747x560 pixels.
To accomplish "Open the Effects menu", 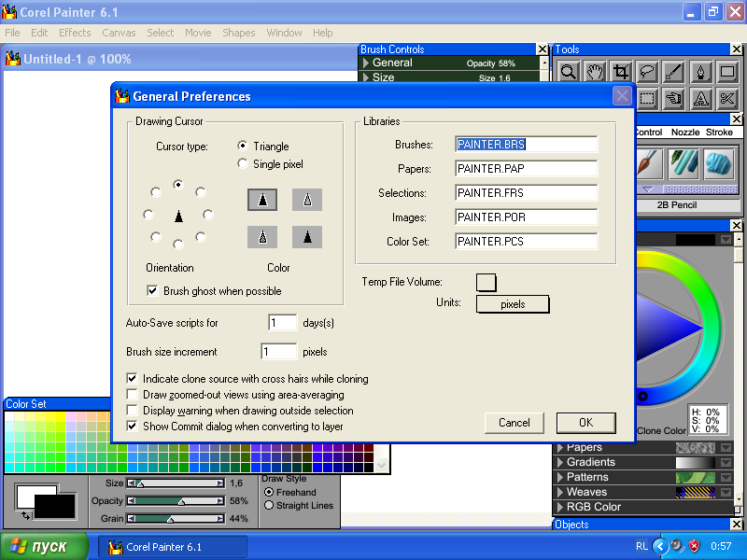I will click(75, 33).
